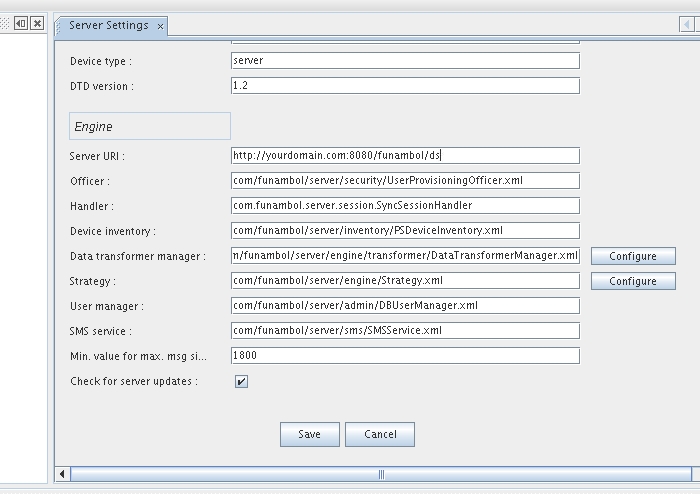Select the Server Settings tab

click(x=108, y=25)
